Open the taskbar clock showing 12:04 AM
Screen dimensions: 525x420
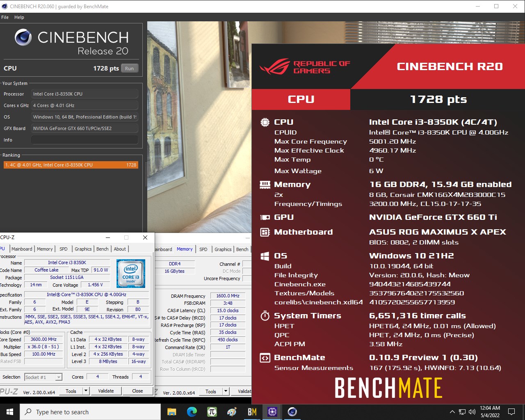(x=490, y=412)
